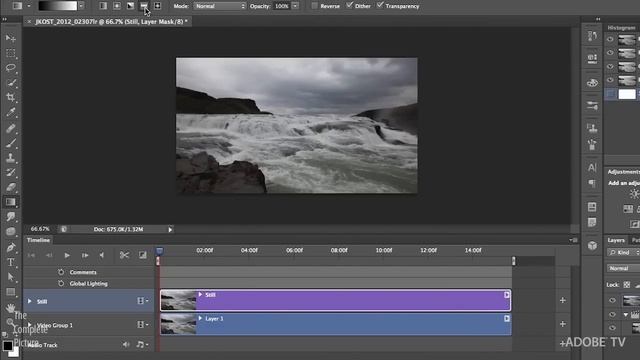This screenshot has height=360, width=640.
Task: Select the Healing Brush tool
Action: [x=11, y=128]
